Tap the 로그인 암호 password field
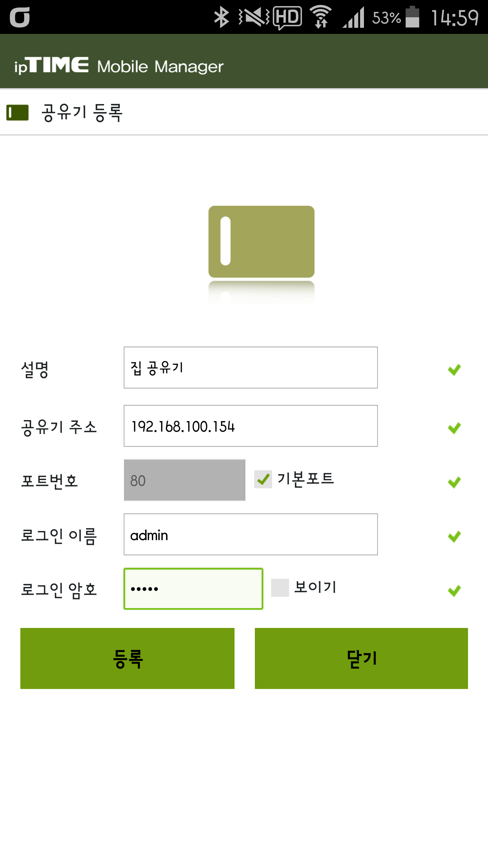The image size is (488, 868). tap(194, 589)
